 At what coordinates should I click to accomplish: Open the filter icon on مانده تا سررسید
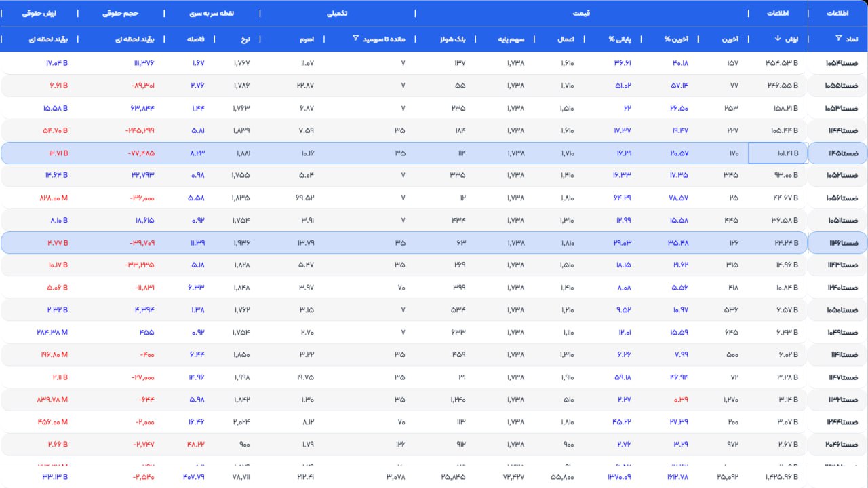355,39
